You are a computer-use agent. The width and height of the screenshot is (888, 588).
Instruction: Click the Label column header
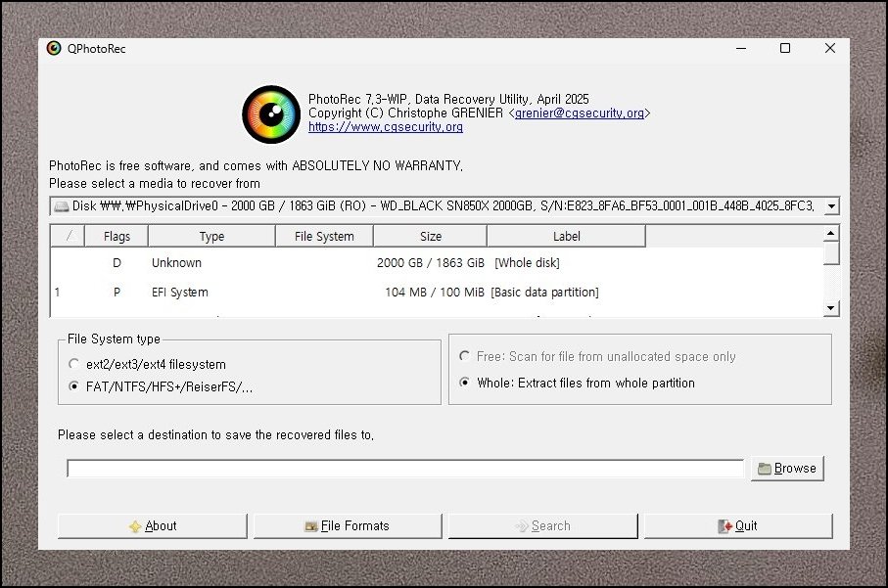point(566,237)
